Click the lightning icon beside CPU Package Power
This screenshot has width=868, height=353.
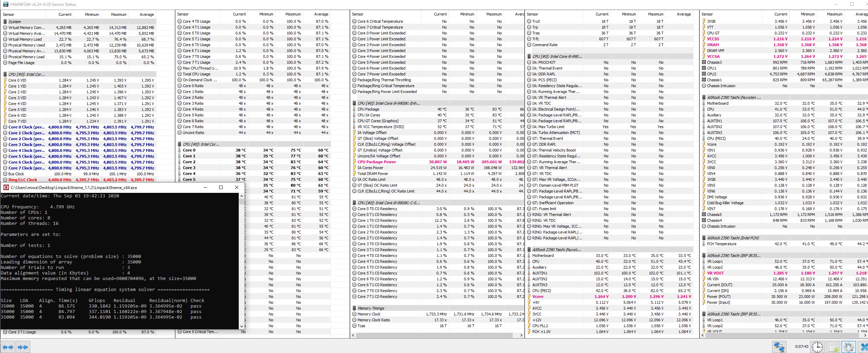tap(354, 162)
